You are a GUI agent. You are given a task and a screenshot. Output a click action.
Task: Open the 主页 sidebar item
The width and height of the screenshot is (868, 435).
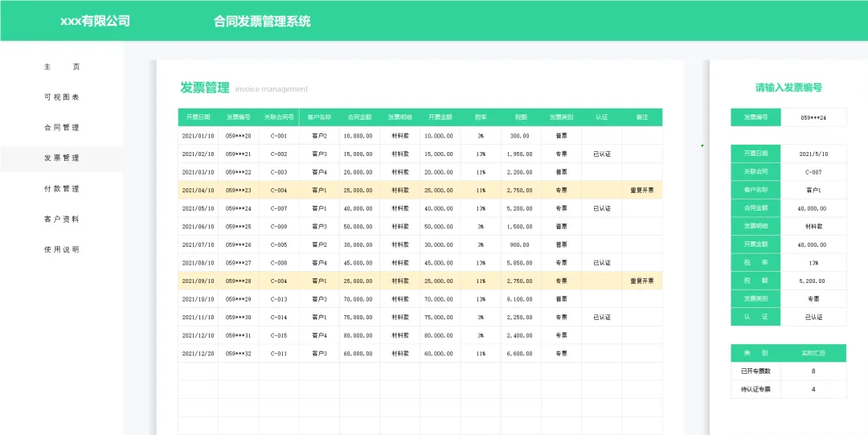pos(61,67)
